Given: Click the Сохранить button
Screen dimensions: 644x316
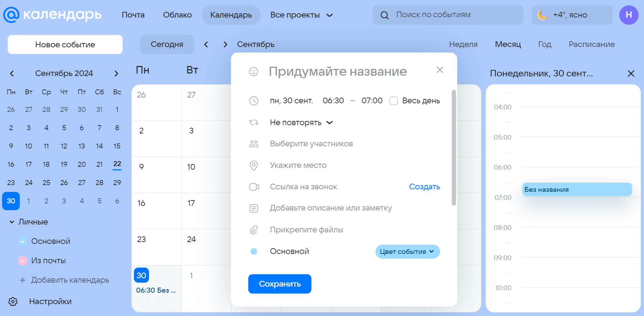Looking at the screenshot, I should pos(280,284).
